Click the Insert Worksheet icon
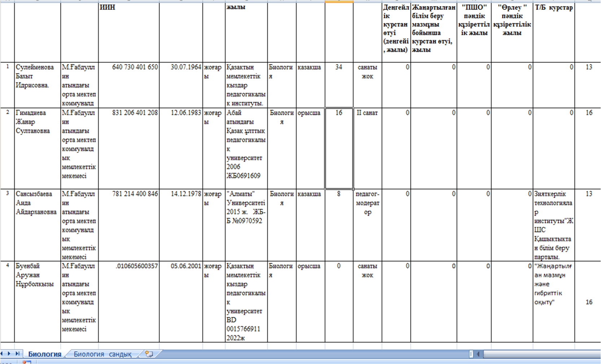Image resolution: width=601 pixels, height=364 pixels. pos(149,354)
